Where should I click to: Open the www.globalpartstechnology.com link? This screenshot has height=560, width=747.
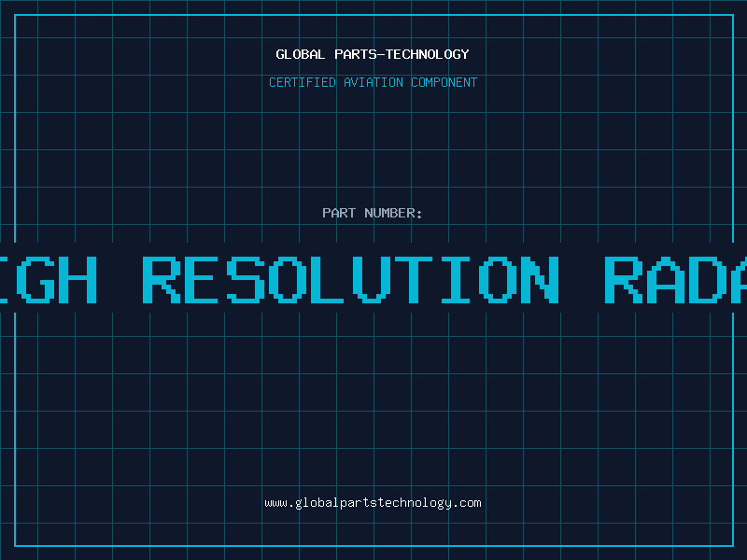pos(373,503)
